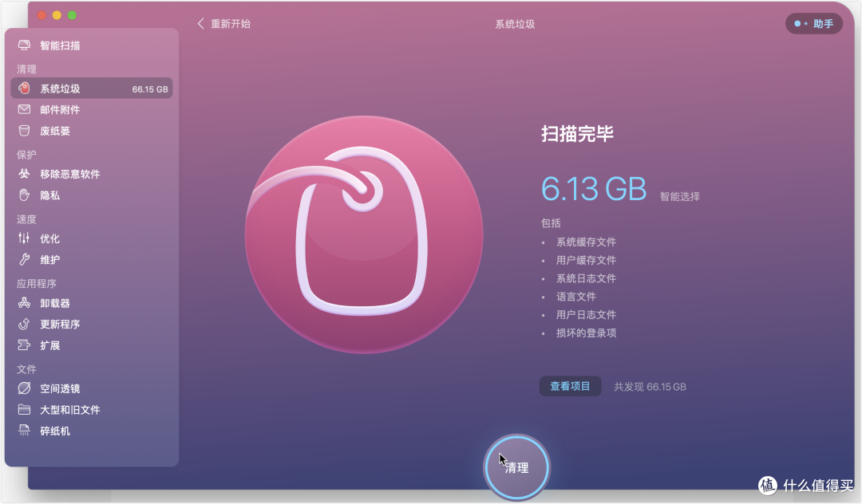862x504 pixels.
Task: Click the back chevron beside 重新开始
Action: pos(200,24)
